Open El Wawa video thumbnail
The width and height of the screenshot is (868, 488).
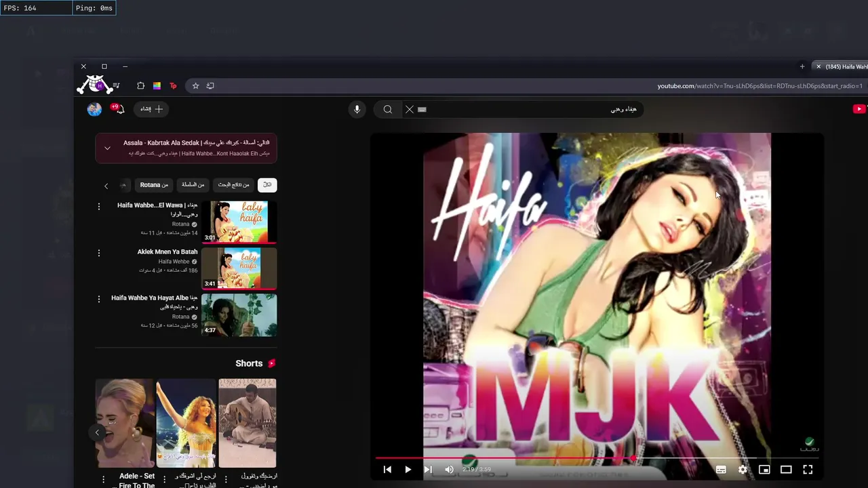coord(239,222)
